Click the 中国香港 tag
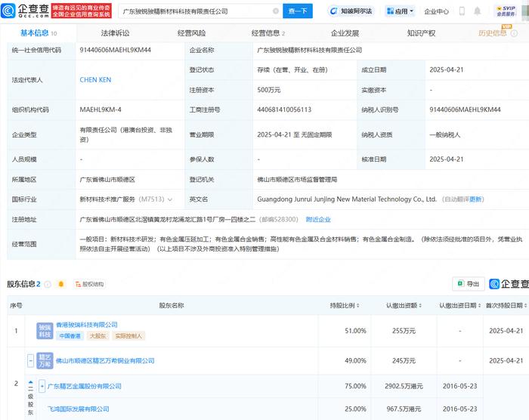 [x=70, y=336]
